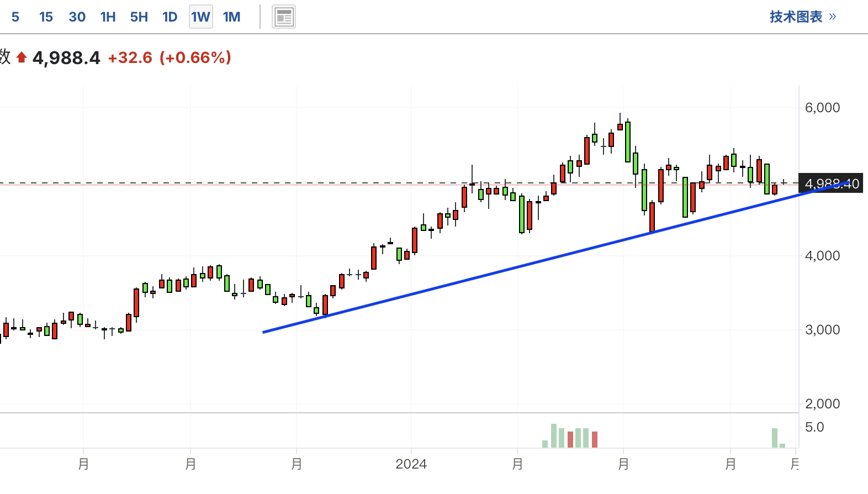
Task: Open the chart layout icon
Action: point(284,17)
